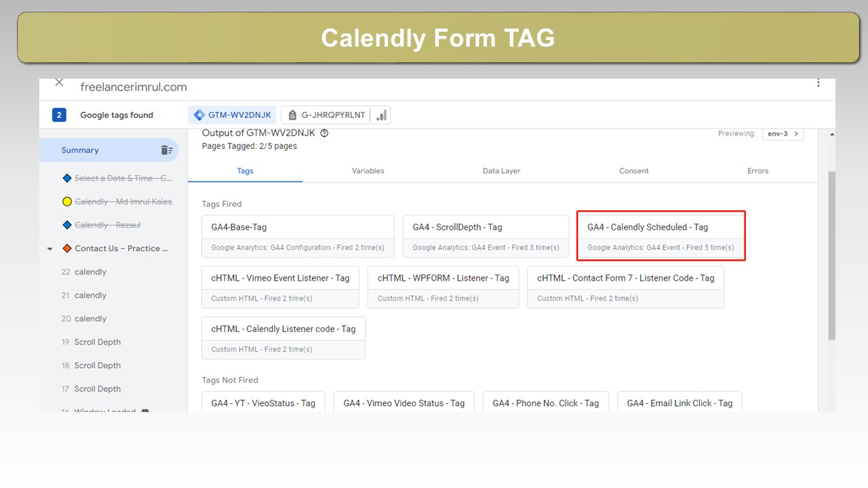Collapse the 'Contact Us – Practice' page group
Image resolution: width=868 pixels, height=488 pixels.
pyautogui.click(x=50, y=249)
